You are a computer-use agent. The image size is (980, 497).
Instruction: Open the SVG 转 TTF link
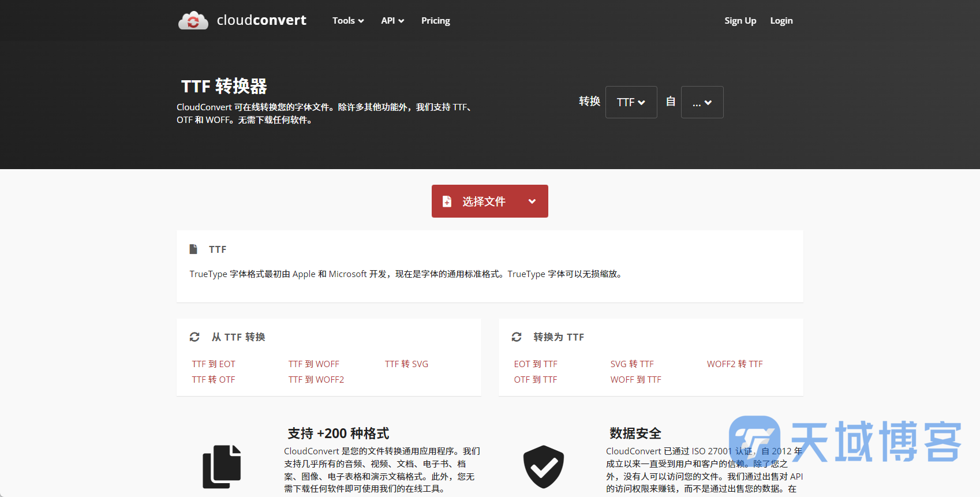632,364
